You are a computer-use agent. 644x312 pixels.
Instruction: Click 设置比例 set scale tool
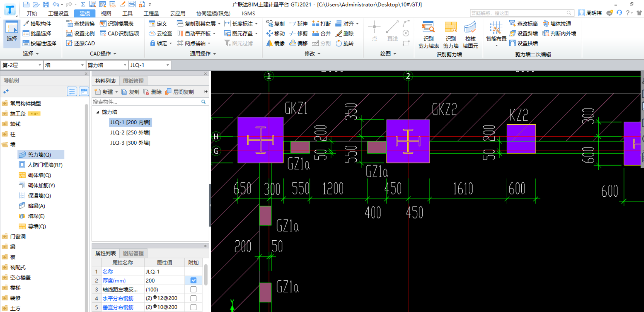coord(80,33)
